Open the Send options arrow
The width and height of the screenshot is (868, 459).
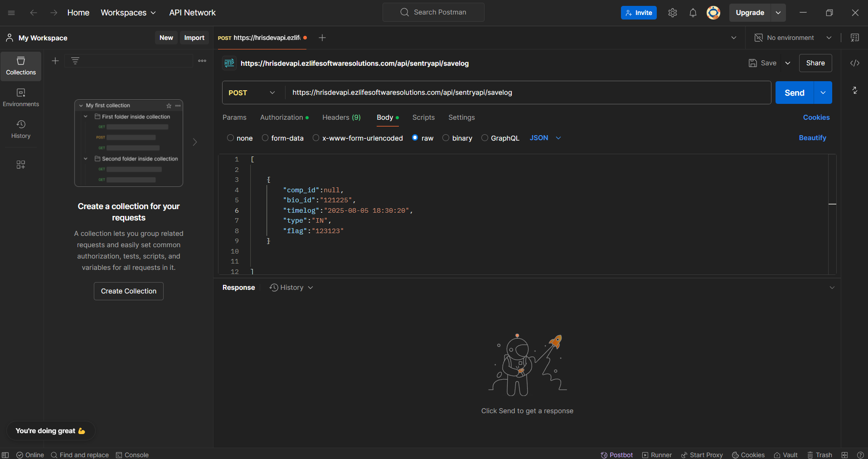click(823, 93)
